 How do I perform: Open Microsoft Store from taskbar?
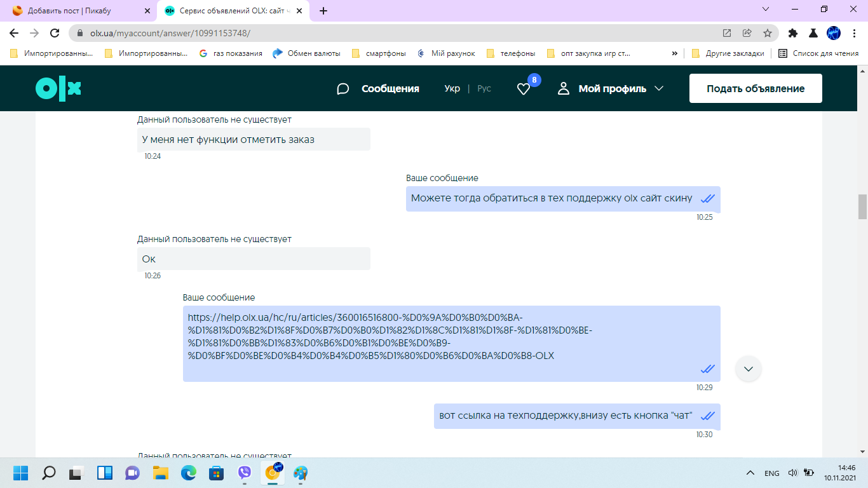point(217,473)
